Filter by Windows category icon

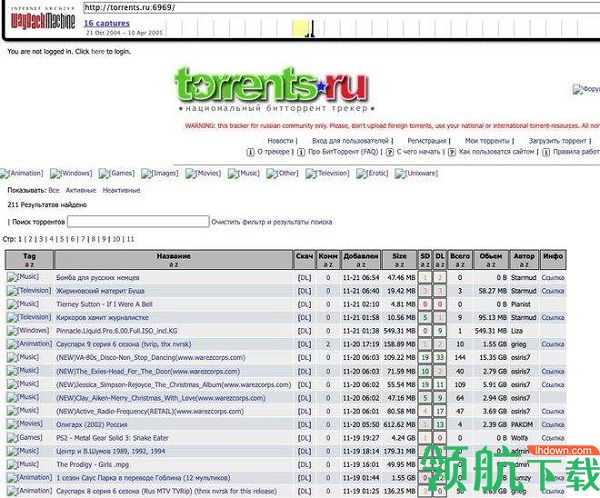click(71, 173)
